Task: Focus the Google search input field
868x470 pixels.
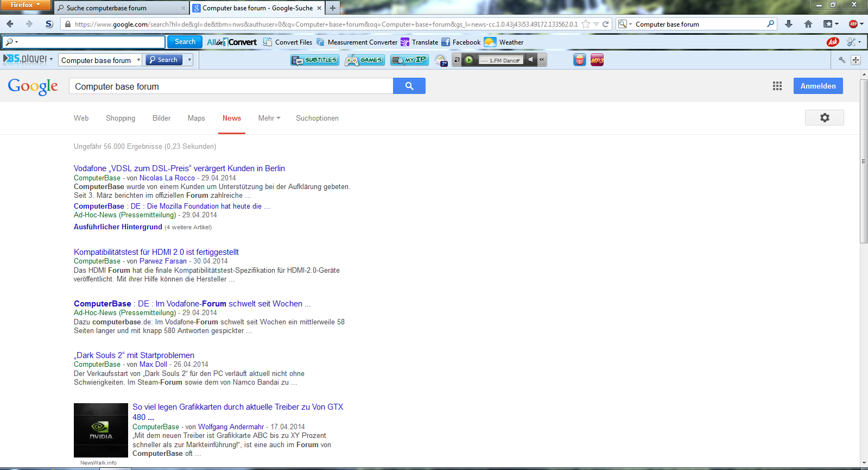Action: (231, 86)
